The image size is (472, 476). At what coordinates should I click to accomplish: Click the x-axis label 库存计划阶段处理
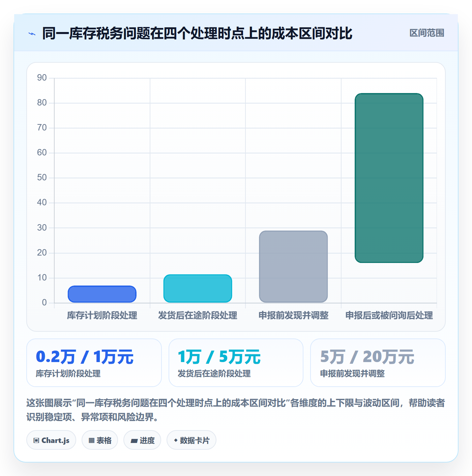pyautogui.click(x=102, y=315)
